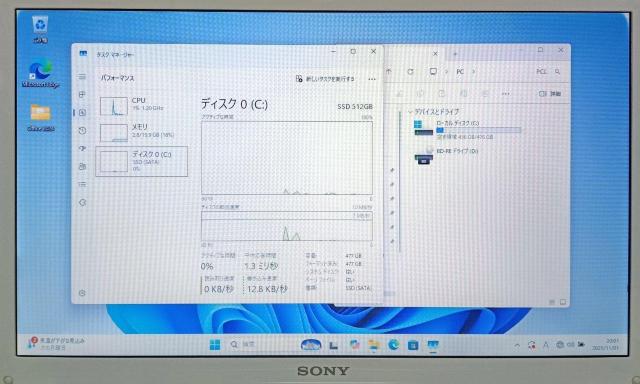The width and height of the screenshot is (640, 384).
Task: Show hidden system tray icons chevron
Action: [517, 346]
